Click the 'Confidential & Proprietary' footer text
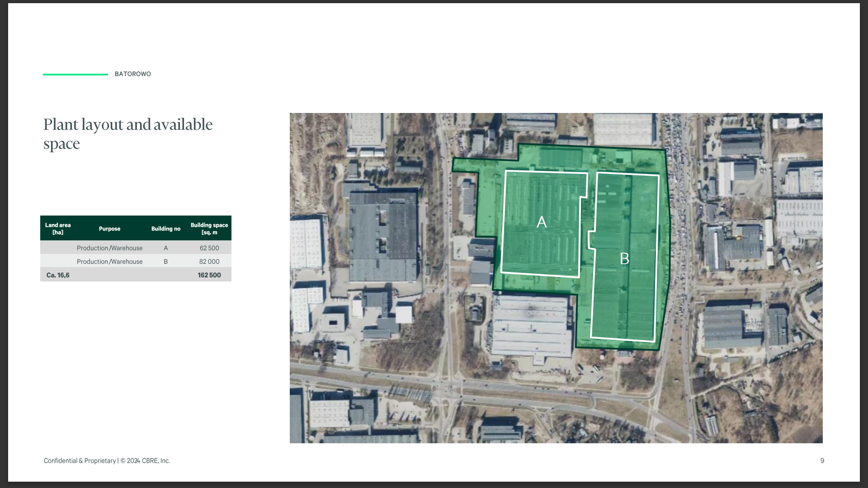The height and width of the screenshot is (488, 868). pyautogui.click(x=80, y=461)
